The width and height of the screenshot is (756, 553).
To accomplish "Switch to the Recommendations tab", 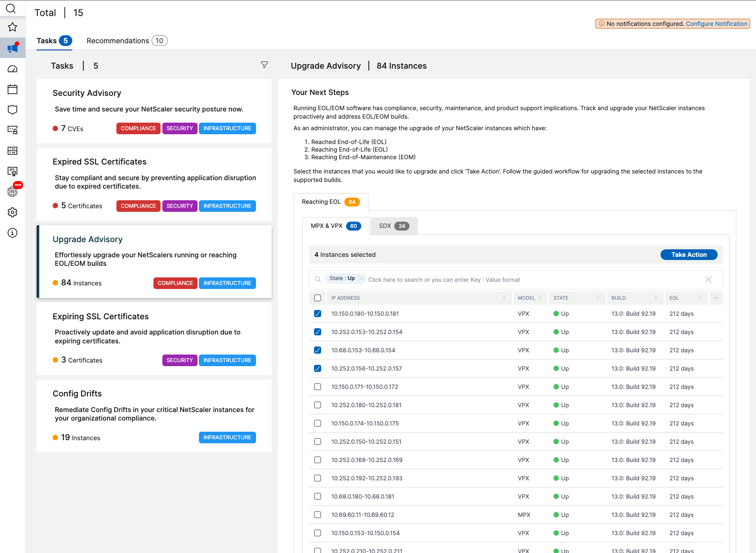I will (127, 41).
